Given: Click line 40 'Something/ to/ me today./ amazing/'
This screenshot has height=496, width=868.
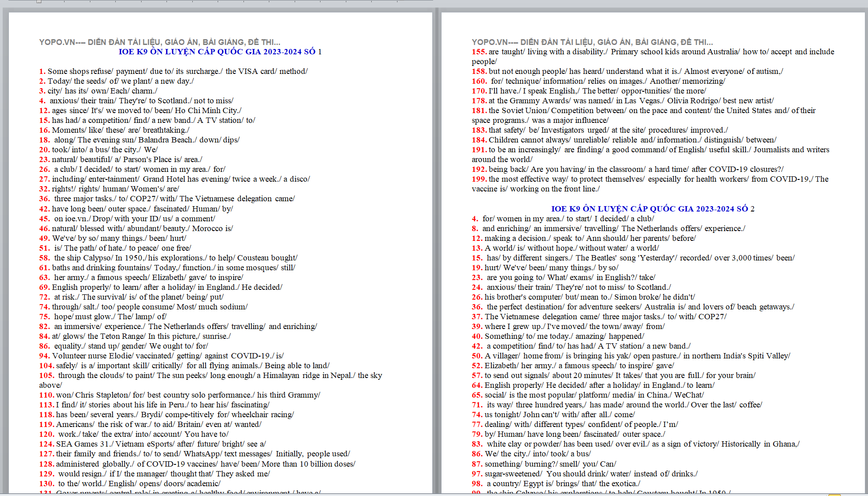Looking at the screenshot, I should [558, 336].
